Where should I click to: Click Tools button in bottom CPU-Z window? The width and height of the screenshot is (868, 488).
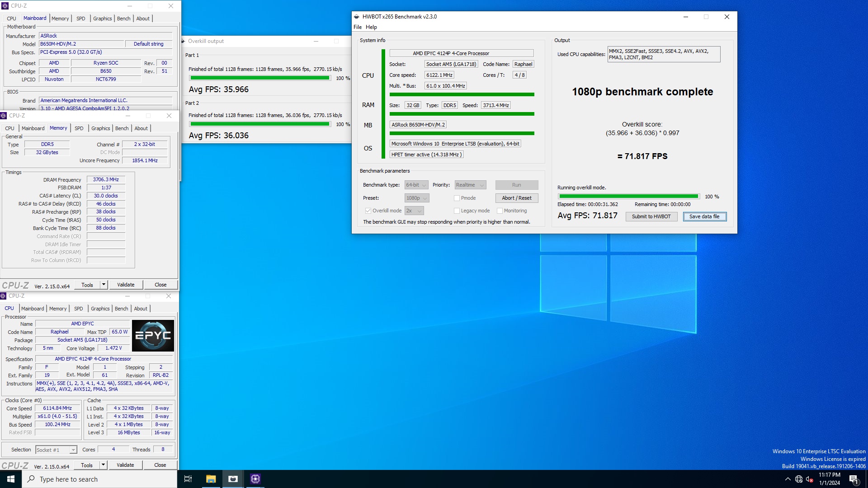click(87, 465)
